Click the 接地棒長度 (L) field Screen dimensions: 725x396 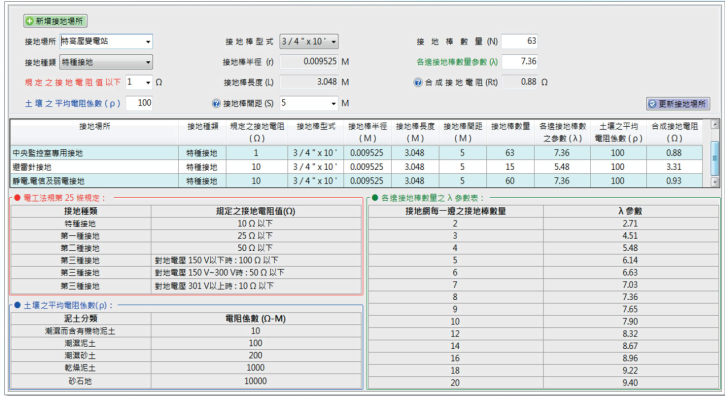coord(309,82)
